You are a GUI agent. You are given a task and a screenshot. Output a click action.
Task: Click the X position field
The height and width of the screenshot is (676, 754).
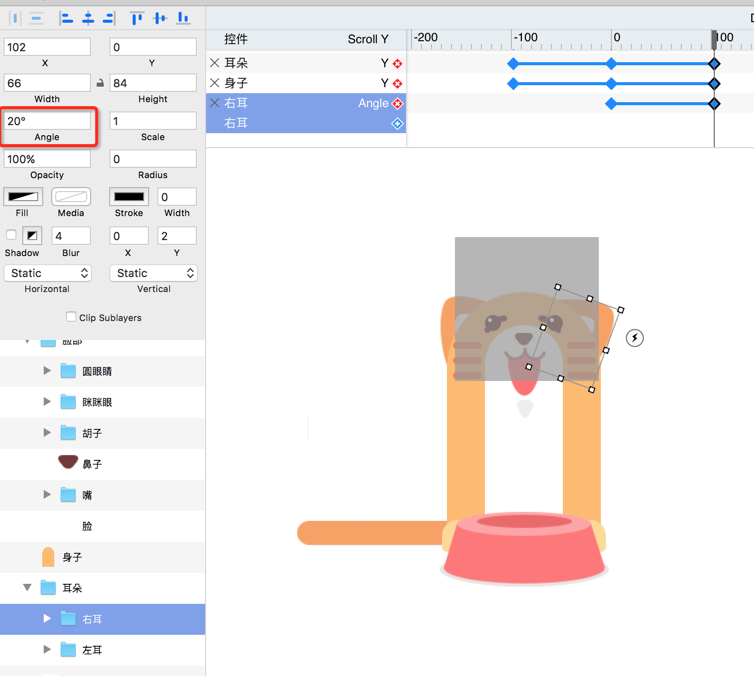click(x=47, y=47)
